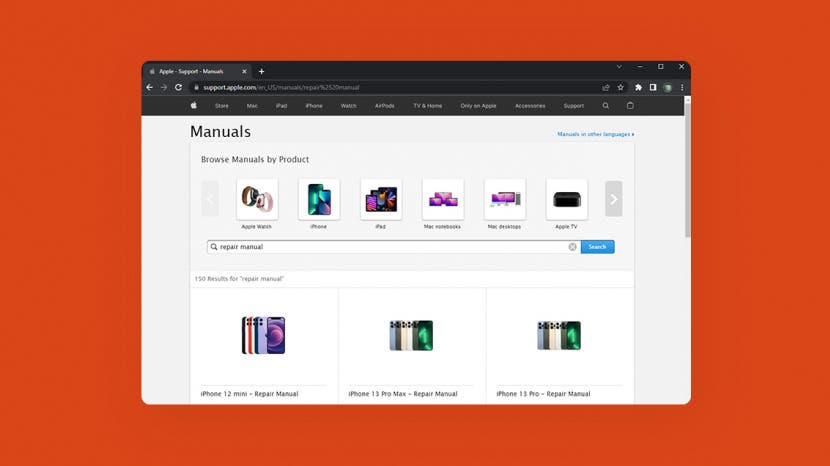Open iPhone 12 mini image result
830x466 pixels.
tap(264, 335)
